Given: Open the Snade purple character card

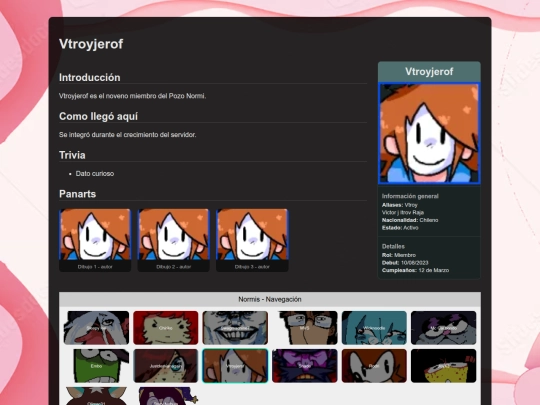Looking at the screenshot, I should (x=304, y=366).
